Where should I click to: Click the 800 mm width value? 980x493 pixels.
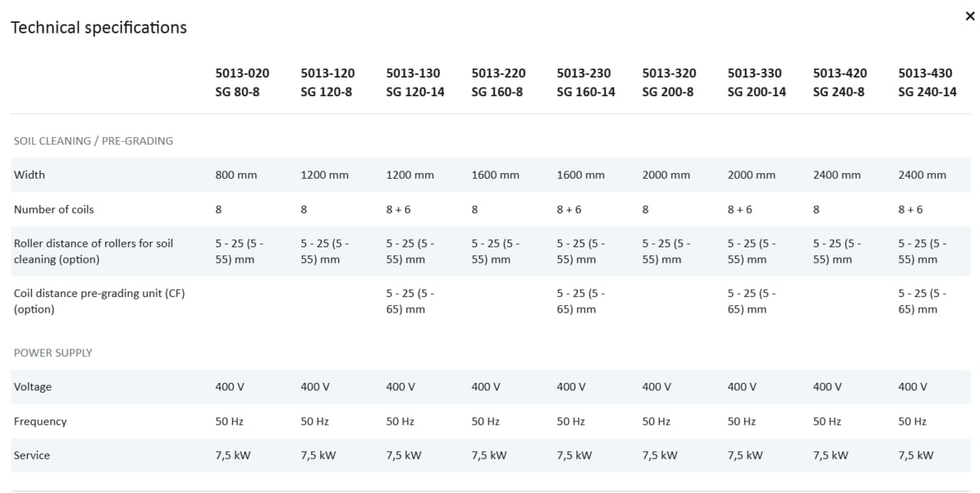click(236, 175)
